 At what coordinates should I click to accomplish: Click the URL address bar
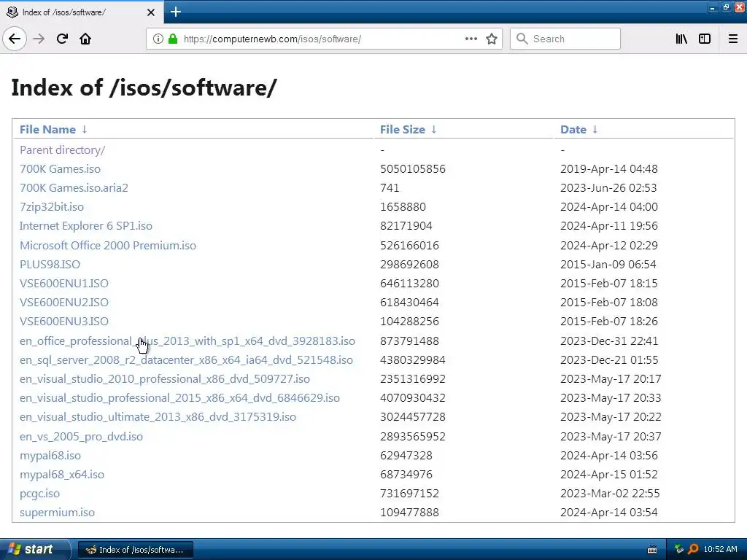[324, 39]
